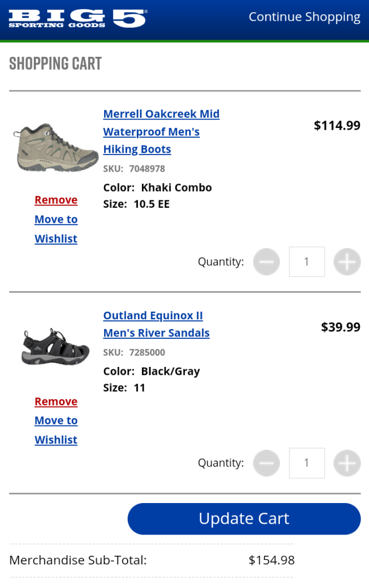Focus the quantity field for Merrell boots
Viewport: 369px width, 588px height.
(306, 262)
